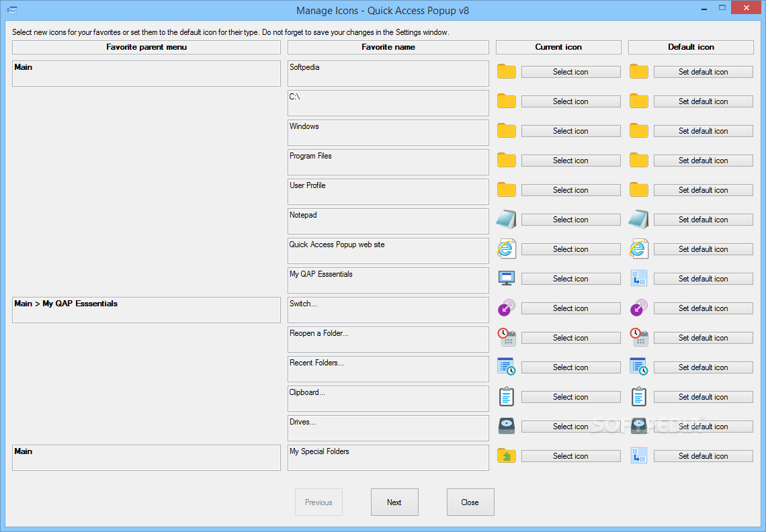
Task: Click the current folder icon for C:\ row
Action: pyautogui.click(x=507, y=101)
